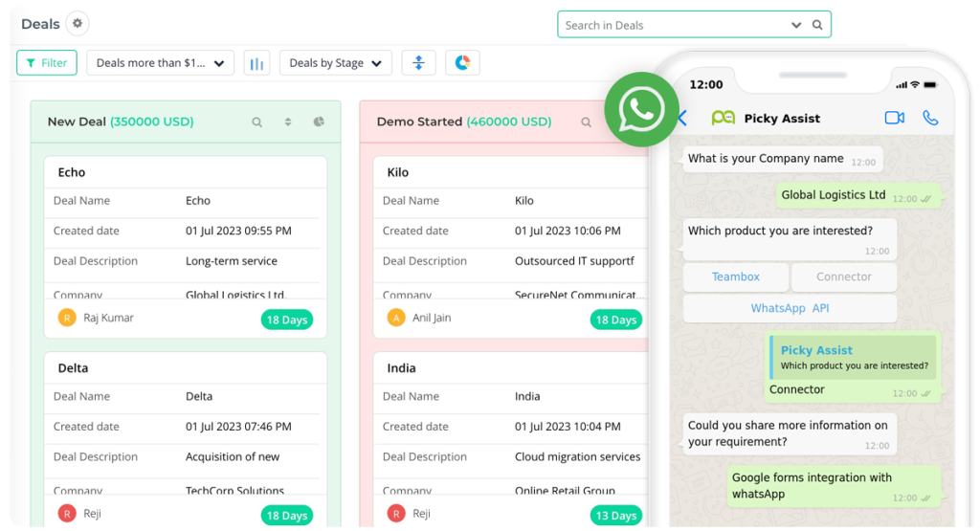The height and width of the screenshot is (531, 980).
Task: Open the Deals by Stage dropdown
Action: click(336, 63)
